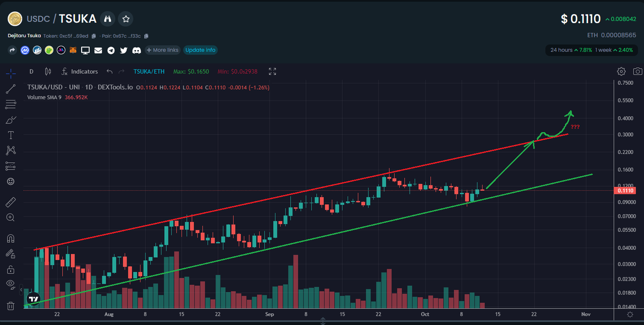Click the $ 0.1110 header price
Viewport: 644px width, 325px height.
tap(580, 19)
